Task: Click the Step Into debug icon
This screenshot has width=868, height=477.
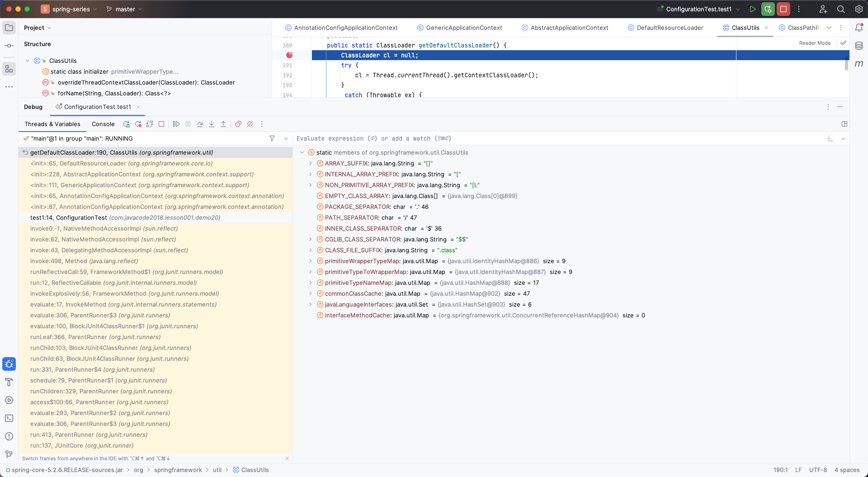Action: coord(212,124)
